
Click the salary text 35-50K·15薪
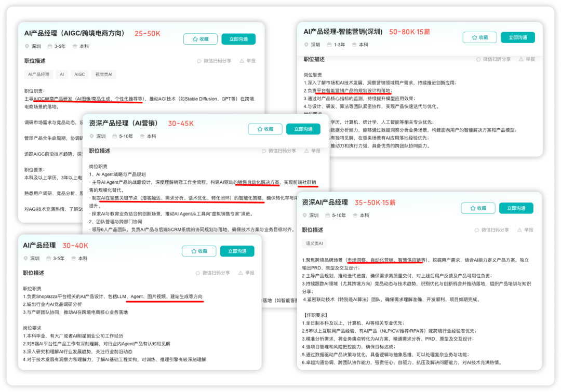pyautogui.click(x=375, y=203)
